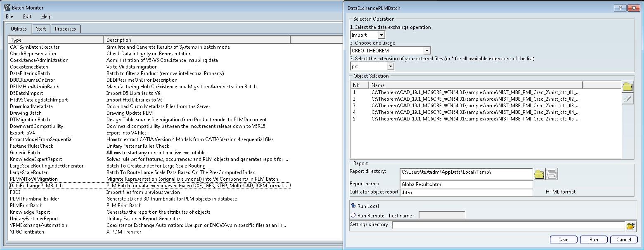The height and width of the screenshot is (250, 644).
Task: Select the DownloadMetadata utility
Action: click(31, 106)
